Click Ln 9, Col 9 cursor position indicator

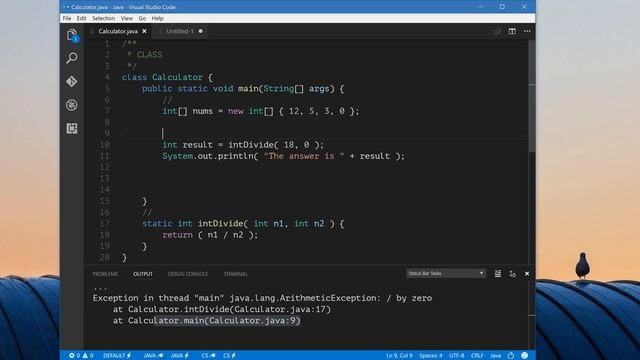coord(399,356)
